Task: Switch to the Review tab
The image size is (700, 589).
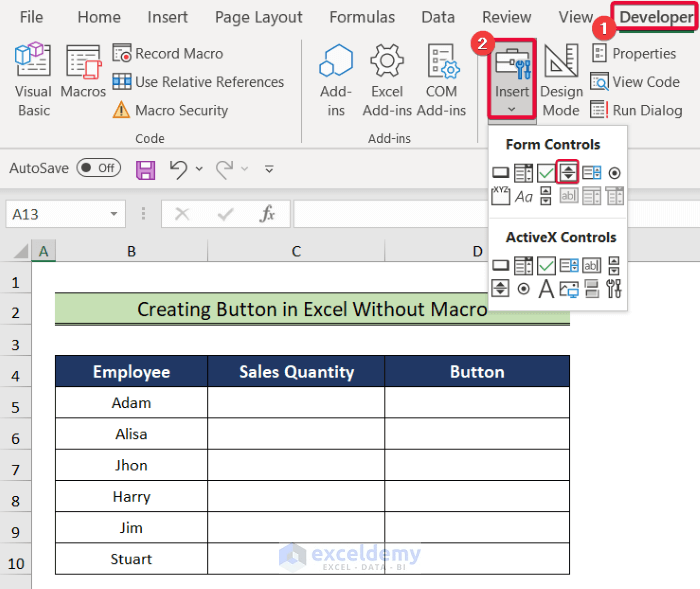Action: click(507, 17)
